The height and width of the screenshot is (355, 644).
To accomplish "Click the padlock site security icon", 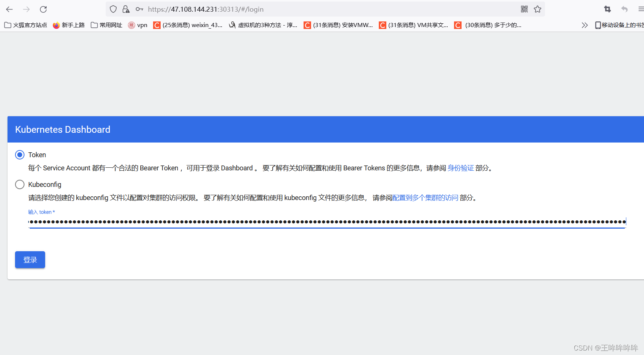I will click(126, 9).
